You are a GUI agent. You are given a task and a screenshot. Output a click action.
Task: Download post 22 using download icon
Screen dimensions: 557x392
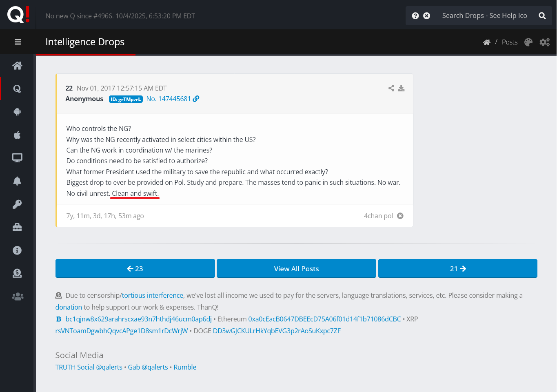click(x=402, y=88)
